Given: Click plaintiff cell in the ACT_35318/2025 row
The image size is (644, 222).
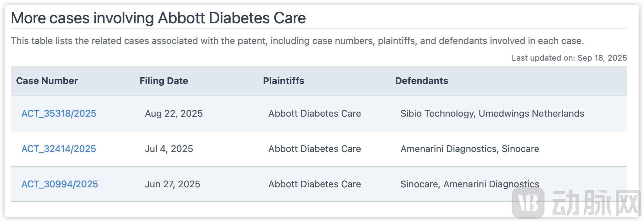Looking at the screenshot, I should point(315,114).
